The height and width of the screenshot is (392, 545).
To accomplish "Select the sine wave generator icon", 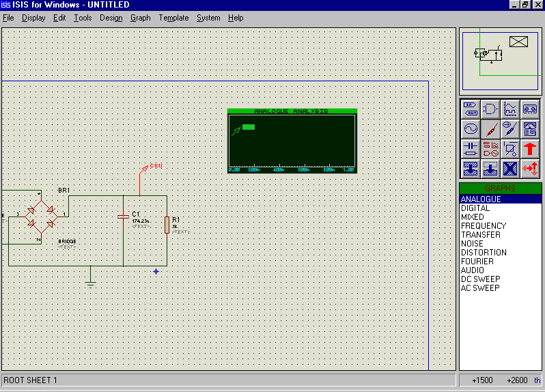I will click(470, 128).
